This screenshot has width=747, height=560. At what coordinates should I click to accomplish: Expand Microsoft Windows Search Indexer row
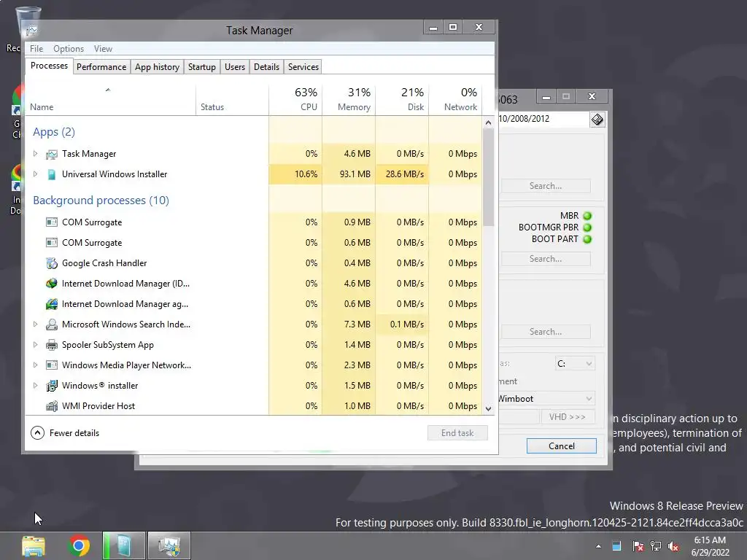point(35,324)
